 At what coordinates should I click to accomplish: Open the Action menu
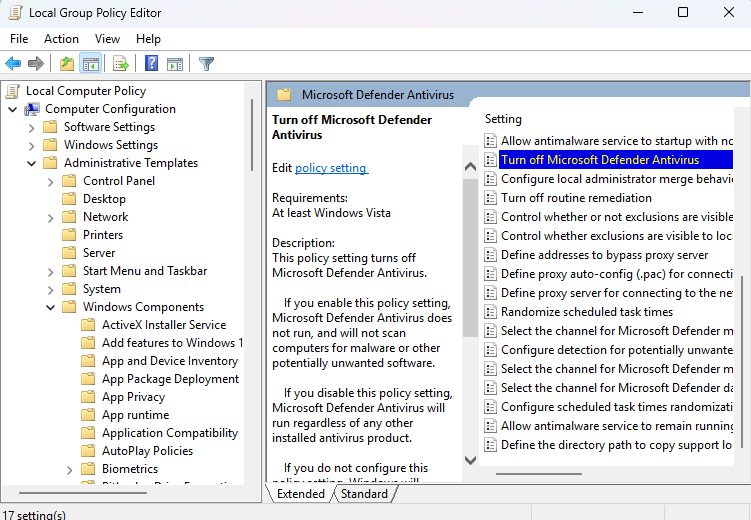[61, 39]
